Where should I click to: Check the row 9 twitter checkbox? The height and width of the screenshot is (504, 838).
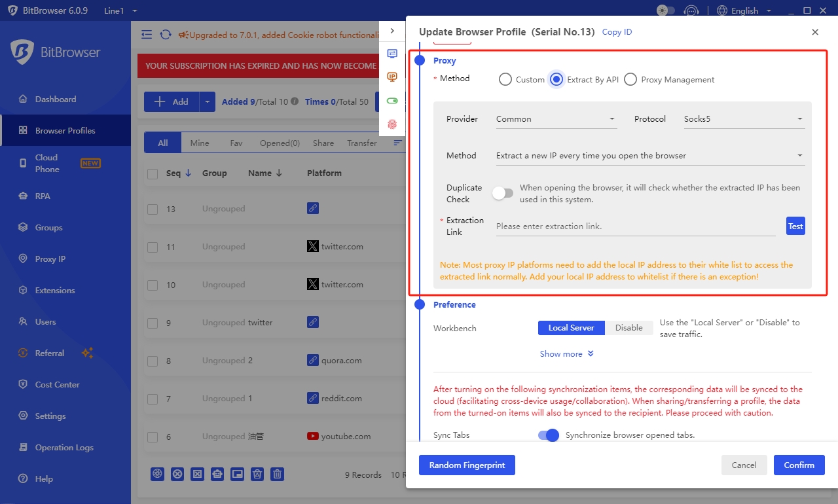coord(153,323)
